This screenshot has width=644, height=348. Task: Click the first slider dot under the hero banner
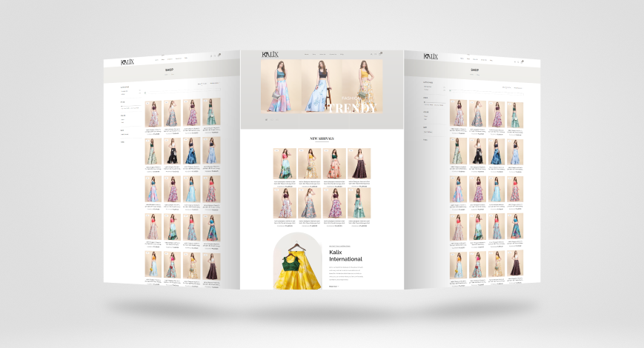[x=266, y=119]
